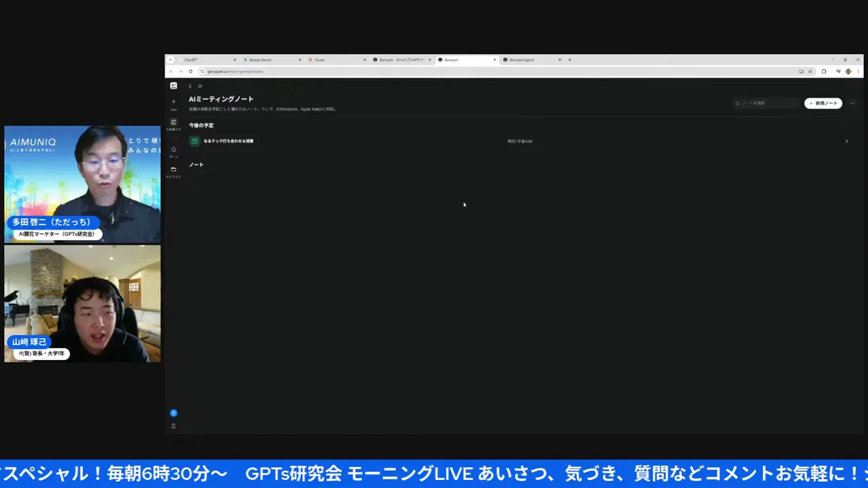
Task: Go back using the page back chevron
Action: pos(191,86)
